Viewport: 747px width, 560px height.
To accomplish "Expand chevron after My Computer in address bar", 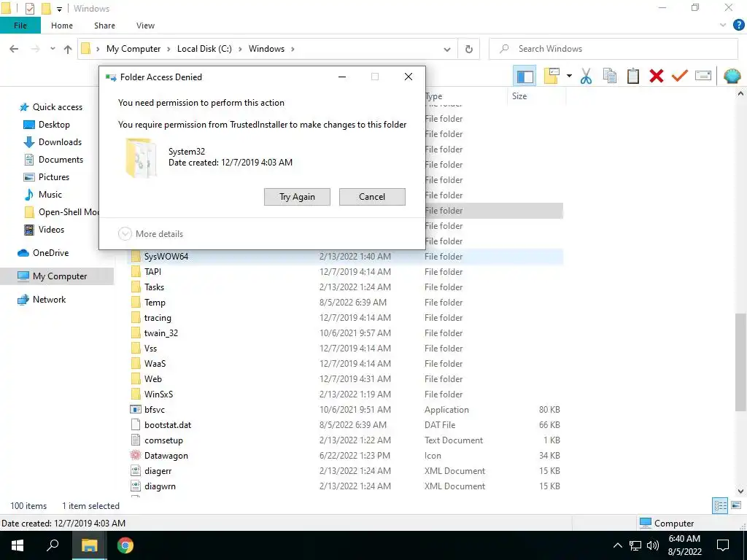I will (x=169, y=49).
